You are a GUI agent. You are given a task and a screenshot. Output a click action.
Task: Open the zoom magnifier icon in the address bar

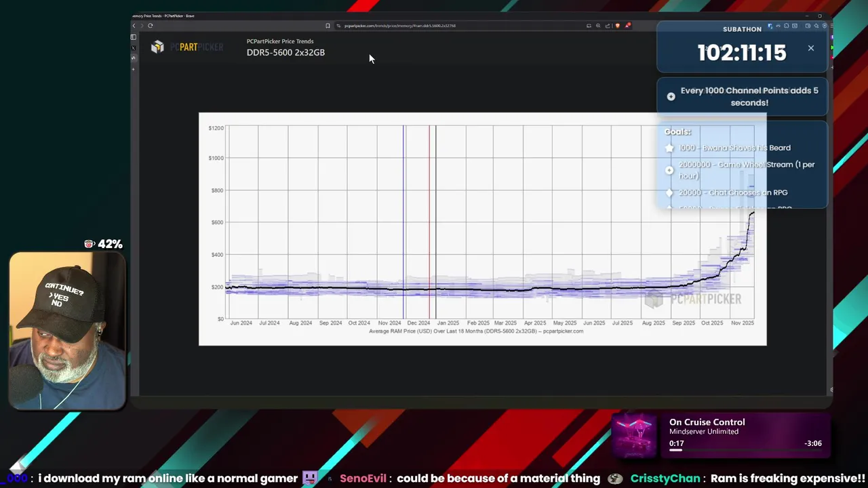[598, 26]
